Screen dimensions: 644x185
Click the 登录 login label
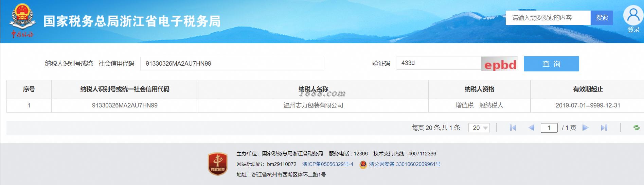(633, 30)
